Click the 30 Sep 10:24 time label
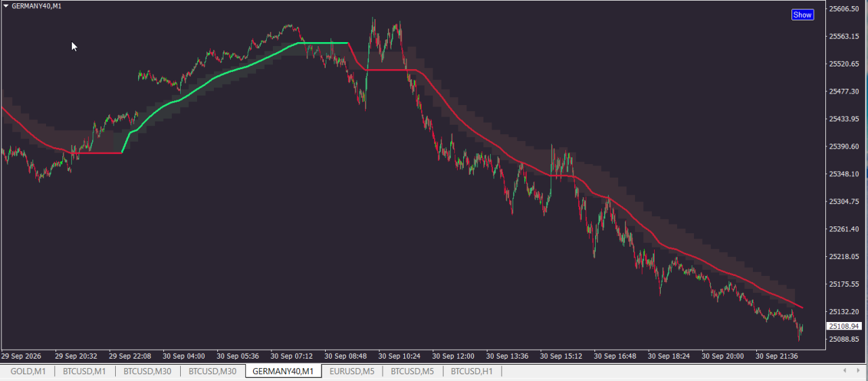 (399, 356)
